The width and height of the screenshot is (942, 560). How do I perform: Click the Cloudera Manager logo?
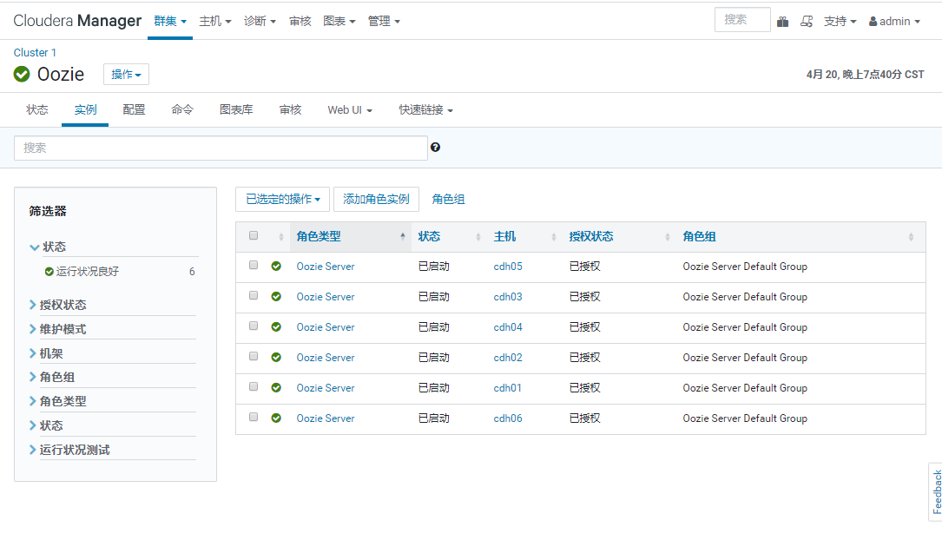(x=77, y=21)
